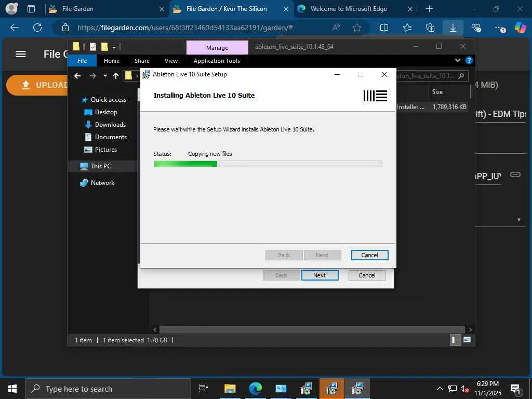Close the File Garden / Kvur The Silicon tab
The image size is (532, 399).
[286, 9]
